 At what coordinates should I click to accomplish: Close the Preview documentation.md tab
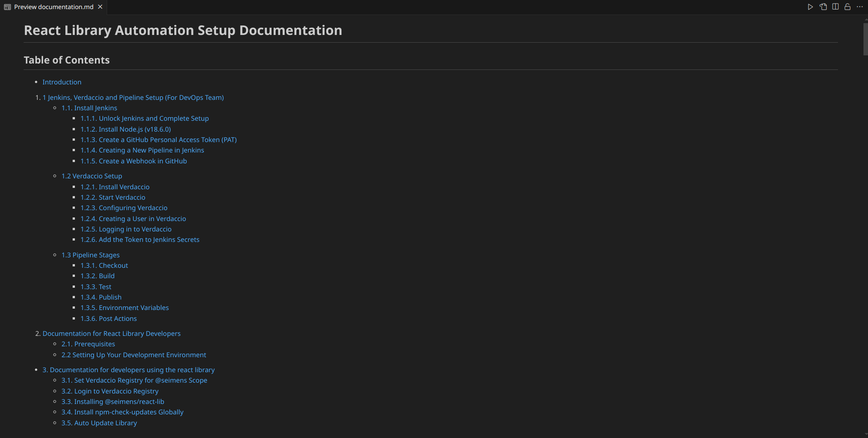pyautogui.click(x=100, y=7)
